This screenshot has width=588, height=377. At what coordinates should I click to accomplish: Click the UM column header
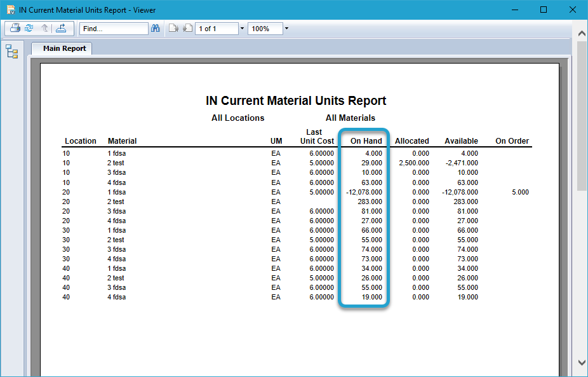click(x=276, y=141)
